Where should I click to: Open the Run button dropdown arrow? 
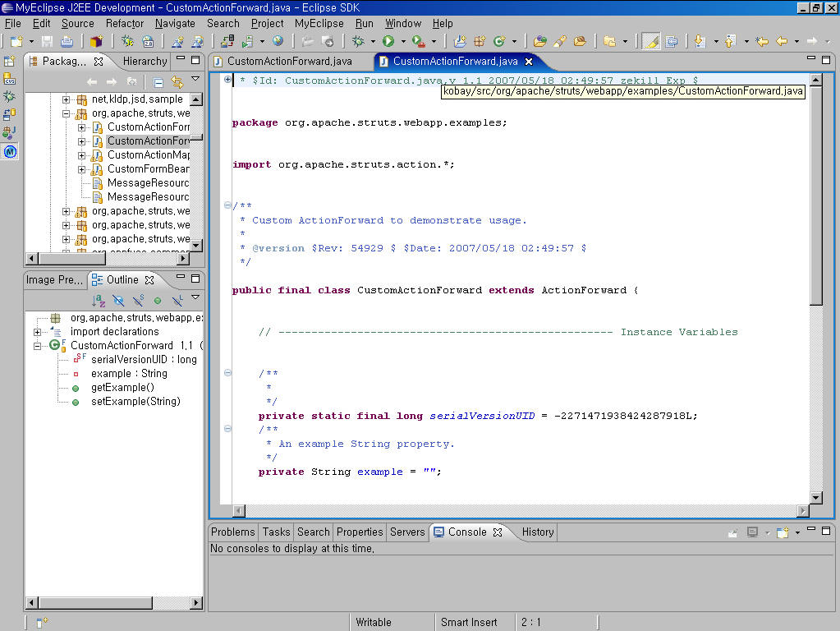[x=402, y=41]
